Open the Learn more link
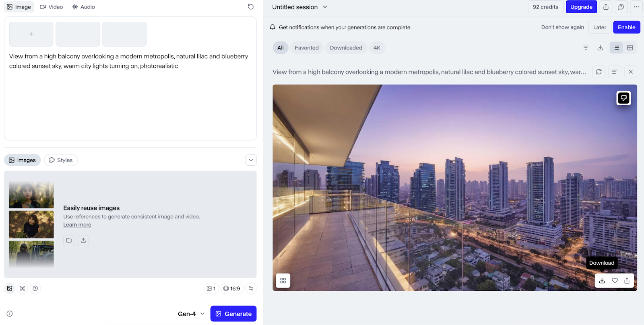This screenshot has width=644, height=325. [x=77, y=225]
